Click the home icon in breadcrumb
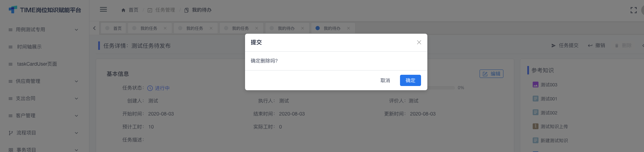Screen dimensions: 644x152 pyautogui.click(x=123, y=10)
